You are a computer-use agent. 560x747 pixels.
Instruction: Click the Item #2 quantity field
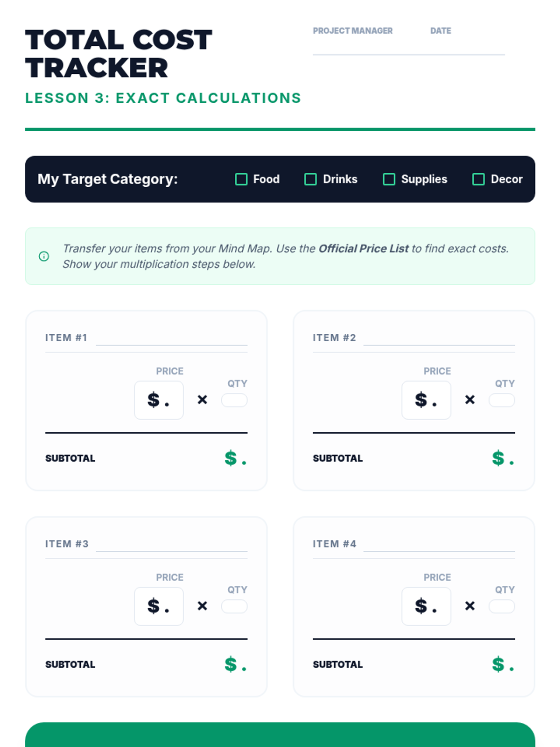[502, 400]
